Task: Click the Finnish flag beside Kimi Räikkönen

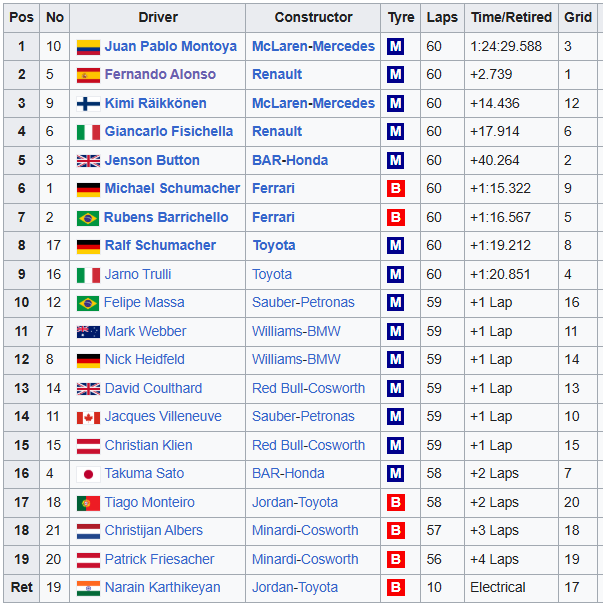Action: [88, 104]
